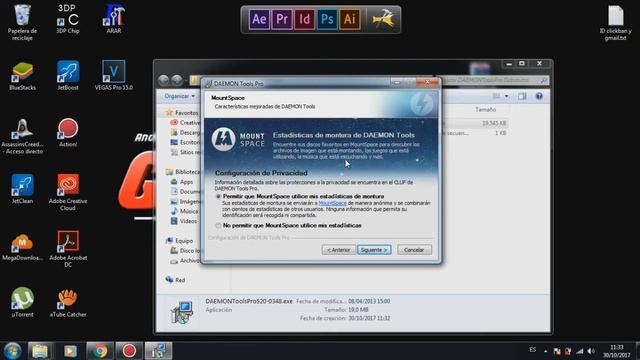
Task: Select the ID clickban y gmail.txt file
Action: tap(616, 23)
